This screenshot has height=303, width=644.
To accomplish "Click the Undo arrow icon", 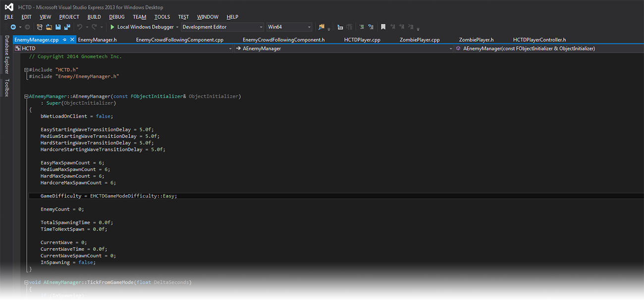I will (x=80, y=27).
